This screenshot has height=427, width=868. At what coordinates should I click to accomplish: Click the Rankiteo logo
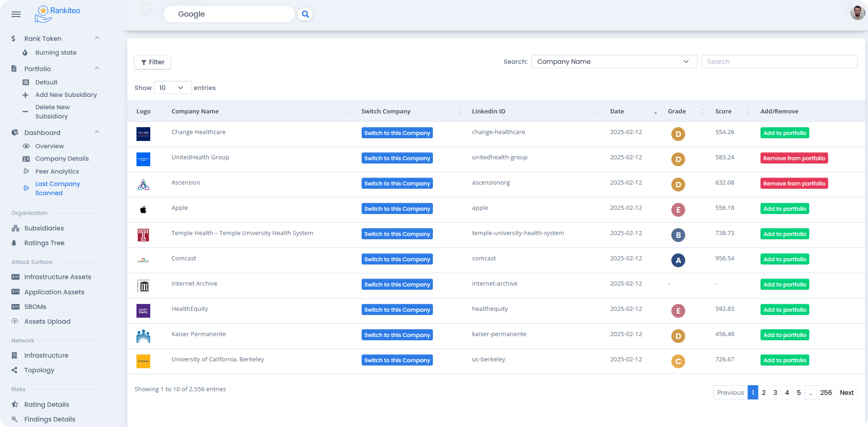(x=57, y=14)
